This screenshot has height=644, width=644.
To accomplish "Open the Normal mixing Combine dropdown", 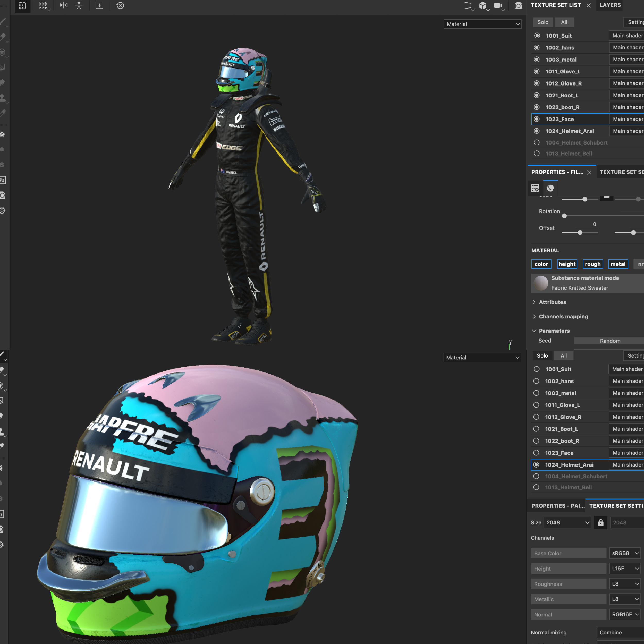I will click(x=620, y=632).
